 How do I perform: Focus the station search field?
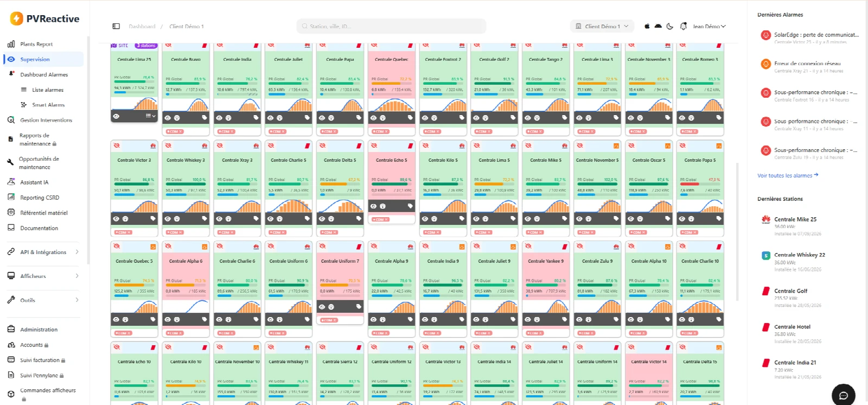(391, 26)
